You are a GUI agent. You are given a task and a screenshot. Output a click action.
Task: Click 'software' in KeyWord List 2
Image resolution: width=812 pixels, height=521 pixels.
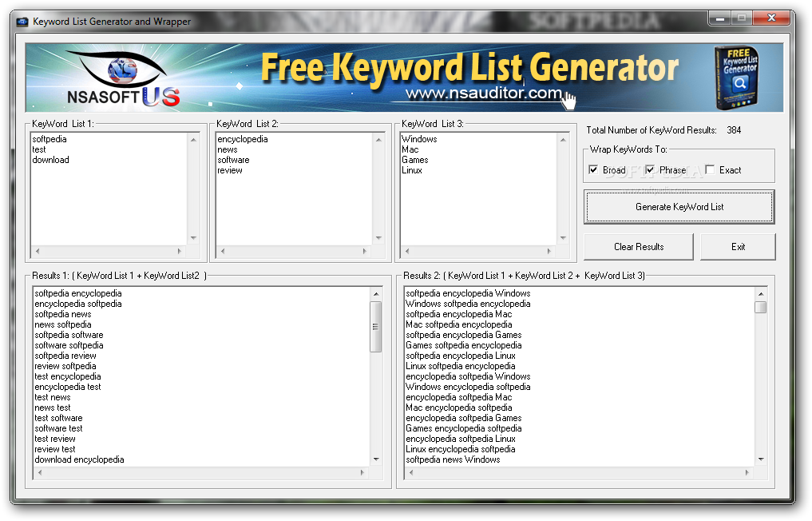(x=233, y=160)
